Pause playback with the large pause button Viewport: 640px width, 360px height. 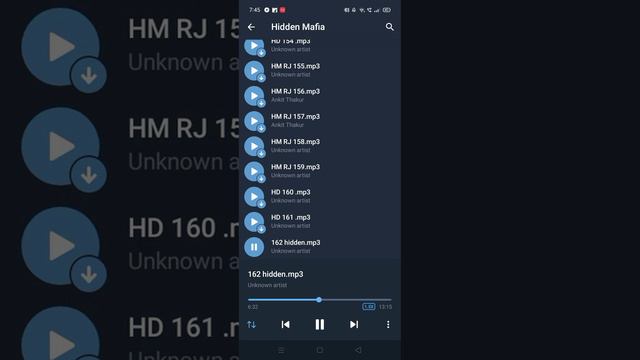coord(320,324)
